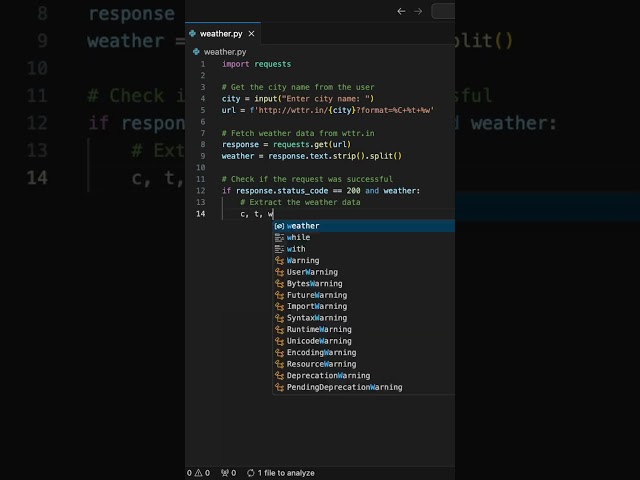
Task: Click the back navigation arrow
Action: [401, 11]
